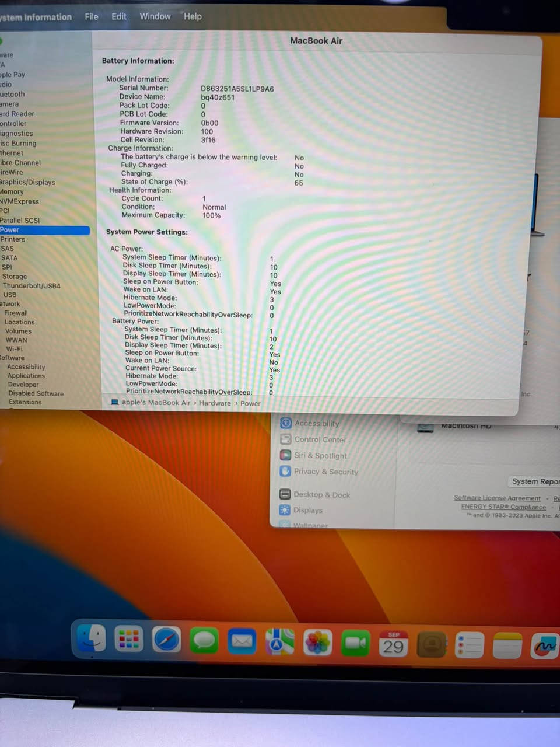The width and height of the screenshot is (560, 747).
Task: Select Storage in the sidebar
Action: 15,277
